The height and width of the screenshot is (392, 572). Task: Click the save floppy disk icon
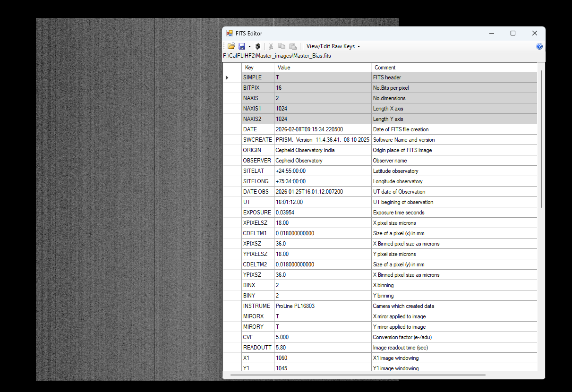pyautogui.click(x=242, y=46)
